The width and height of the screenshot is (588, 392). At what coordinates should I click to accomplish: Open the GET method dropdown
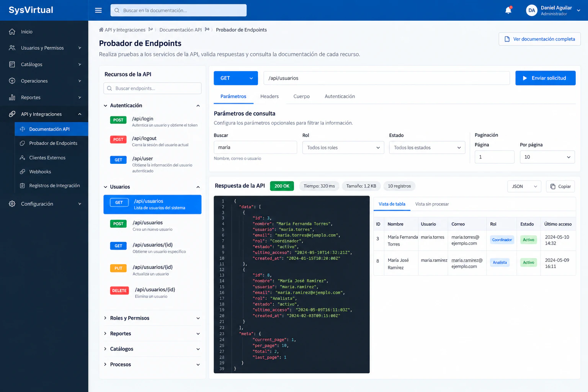[x=236, y=78]
